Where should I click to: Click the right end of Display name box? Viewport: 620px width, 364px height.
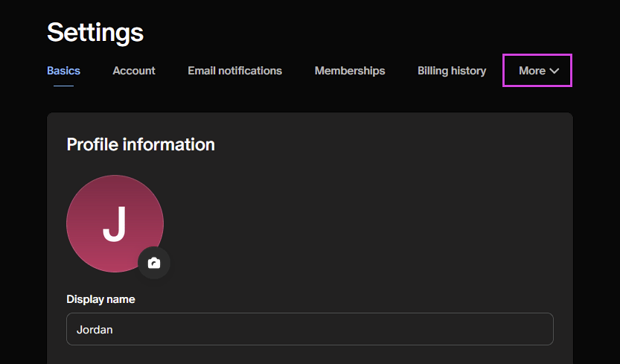[540, 329]
